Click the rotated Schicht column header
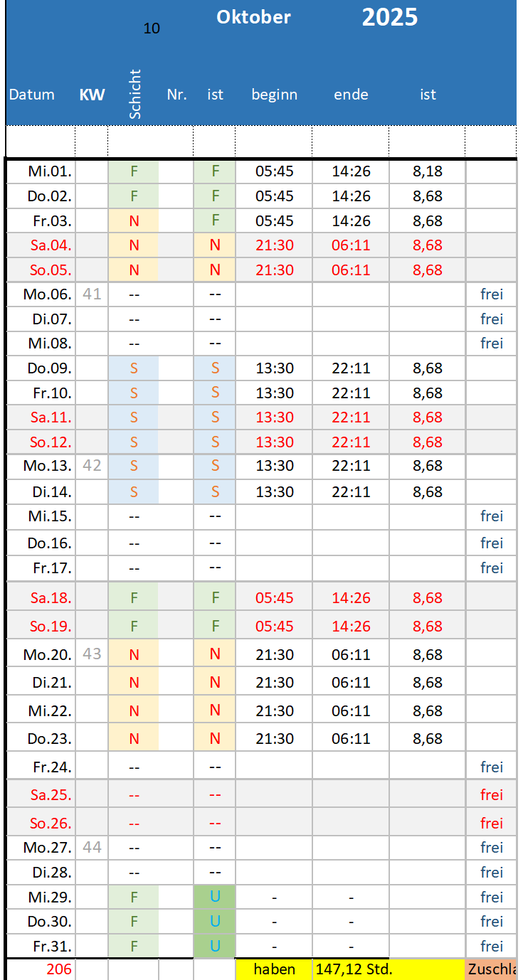Screen dimensions: 523x980 [135, 94]
